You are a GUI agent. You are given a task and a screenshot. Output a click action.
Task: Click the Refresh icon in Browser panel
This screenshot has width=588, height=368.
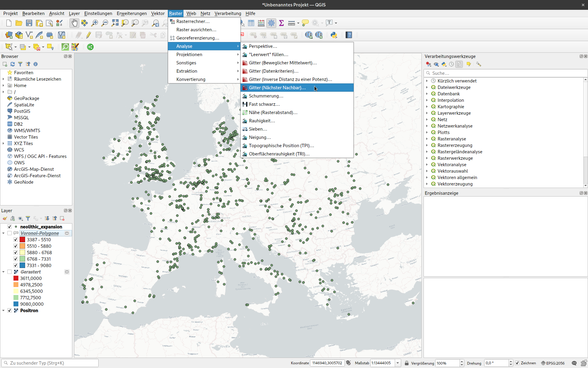tap(13, 64)
